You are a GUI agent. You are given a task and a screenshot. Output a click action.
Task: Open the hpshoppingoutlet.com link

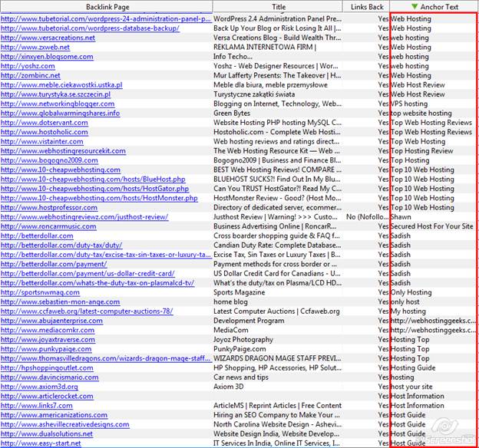tap(47, 368)
